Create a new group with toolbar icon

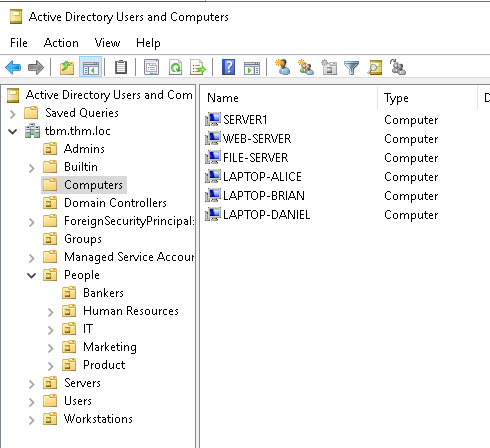(306, 67)
